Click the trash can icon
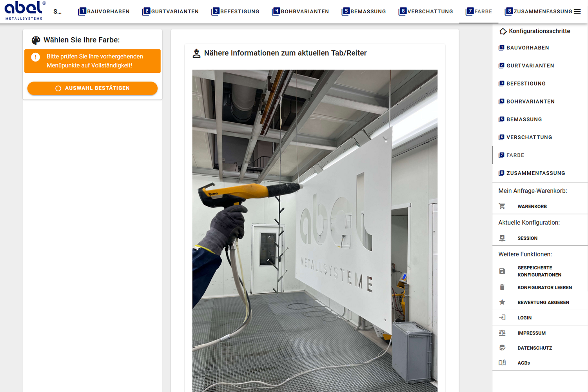The height and width of the screenshot is (392, 588). coord(502,287)
